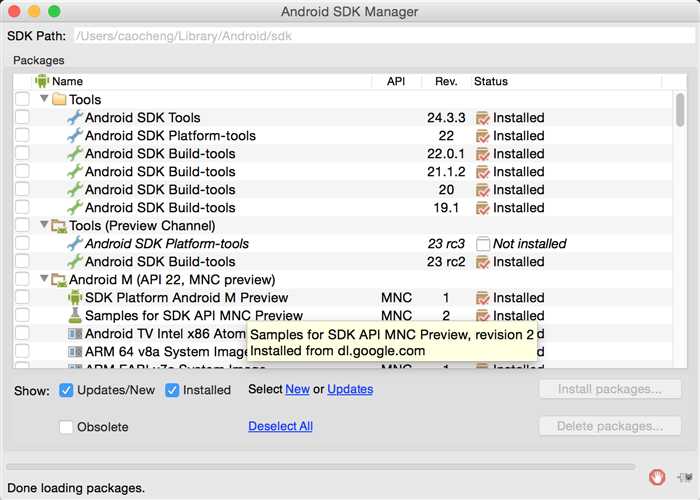The height and width of the screenshot is (500, 700).
Task: Click wrench icon of Build-tools 23 rc2
Action: coord(75,261)
